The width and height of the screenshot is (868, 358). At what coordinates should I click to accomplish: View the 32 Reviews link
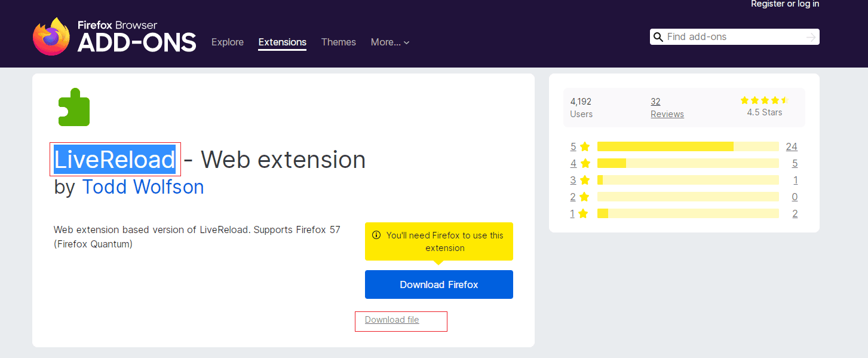(x=667, y=108)
